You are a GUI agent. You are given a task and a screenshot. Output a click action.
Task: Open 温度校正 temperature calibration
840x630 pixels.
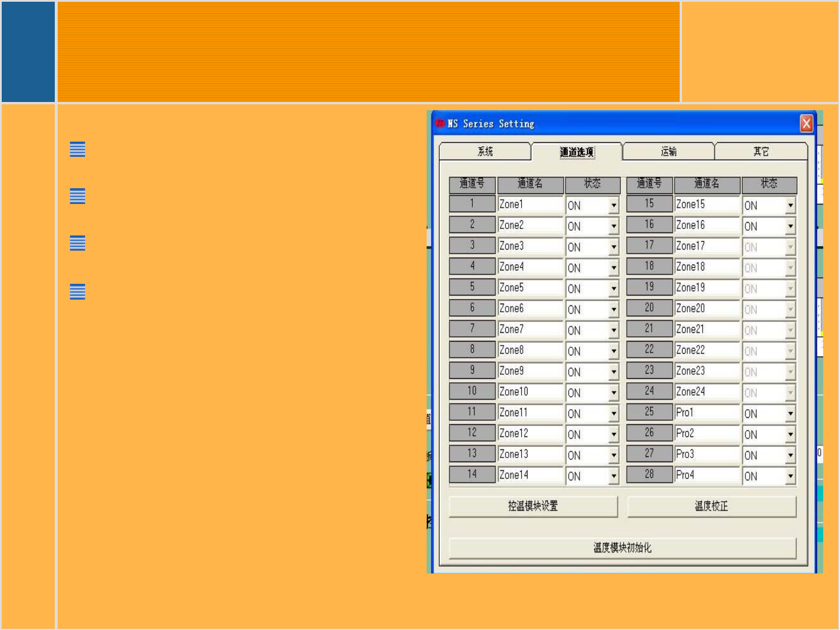[711, 506]
